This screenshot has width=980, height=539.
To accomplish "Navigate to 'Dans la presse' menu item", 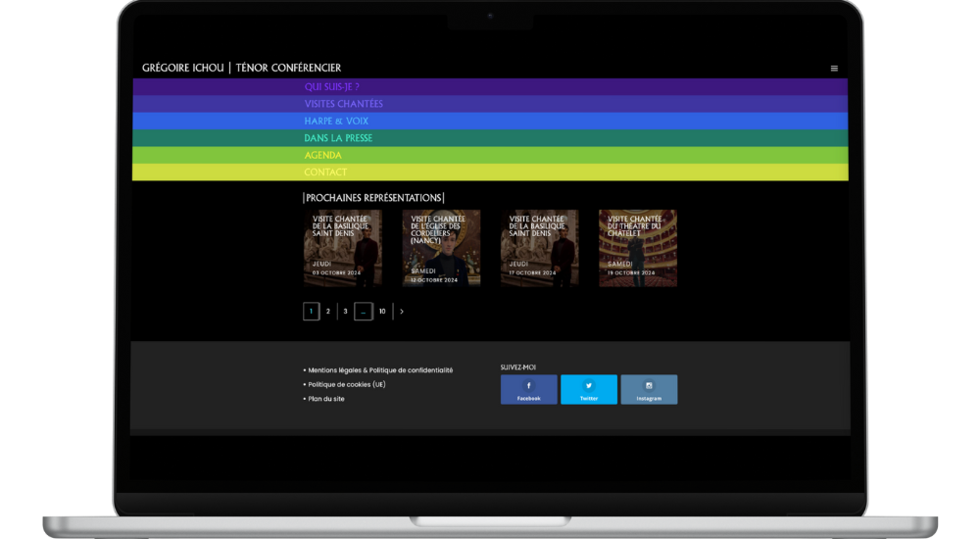I will (x=338, y=138).
